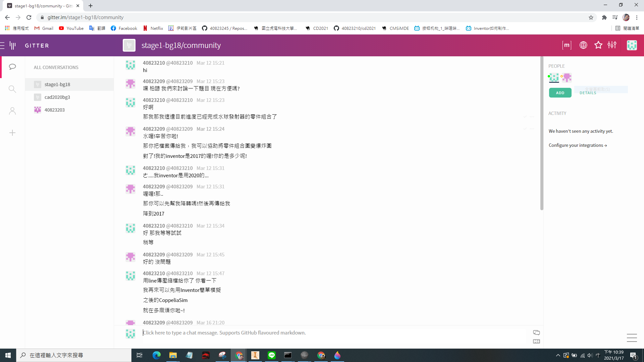Open room settings sliders icon
Viewport: 644px width, 362px height.
click(612, 45)
